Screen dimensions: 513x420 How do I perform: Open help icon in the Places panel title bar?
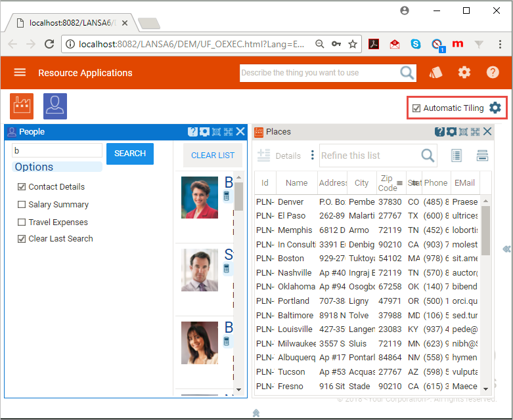439,132
